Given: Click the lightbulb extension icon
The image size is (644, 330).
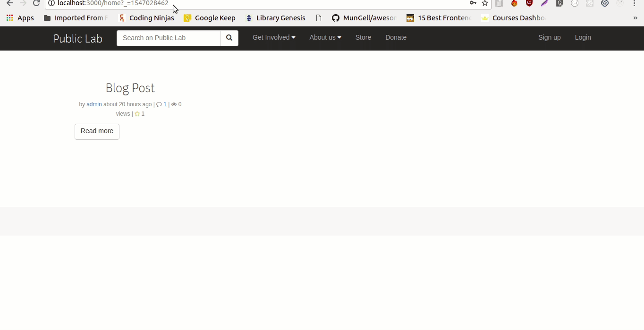Looking at the screenshot, I should pos(559,3).
